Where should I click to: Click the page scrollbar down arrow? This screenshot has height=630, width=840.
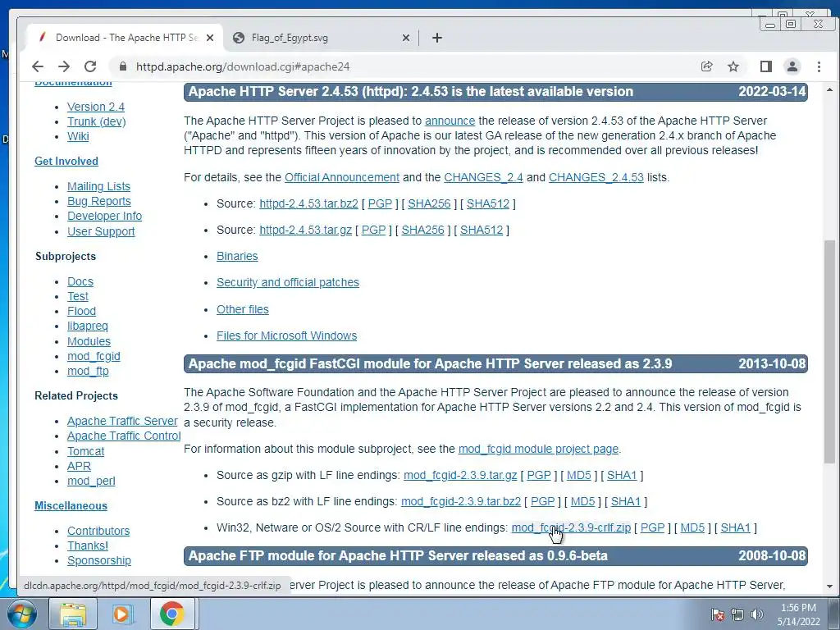pyautogui.click(x=830, y=586)
